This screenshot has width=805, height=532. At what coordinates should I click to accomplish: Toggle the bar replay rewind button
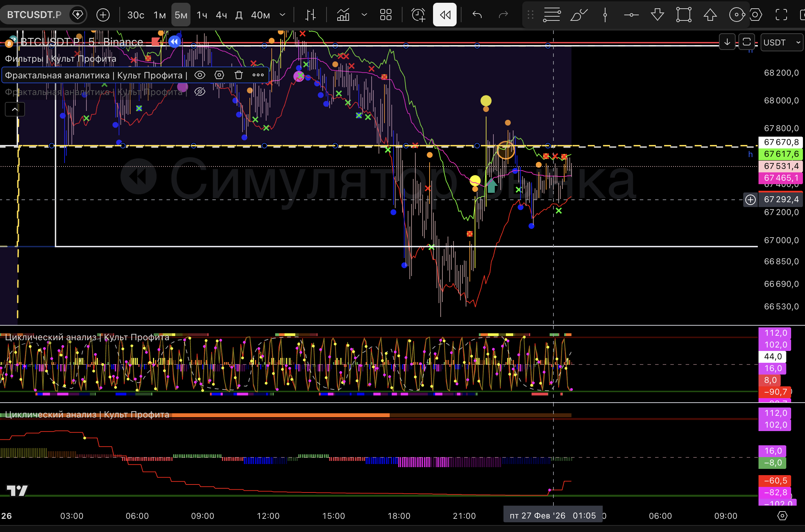click(x=445, y=15)
